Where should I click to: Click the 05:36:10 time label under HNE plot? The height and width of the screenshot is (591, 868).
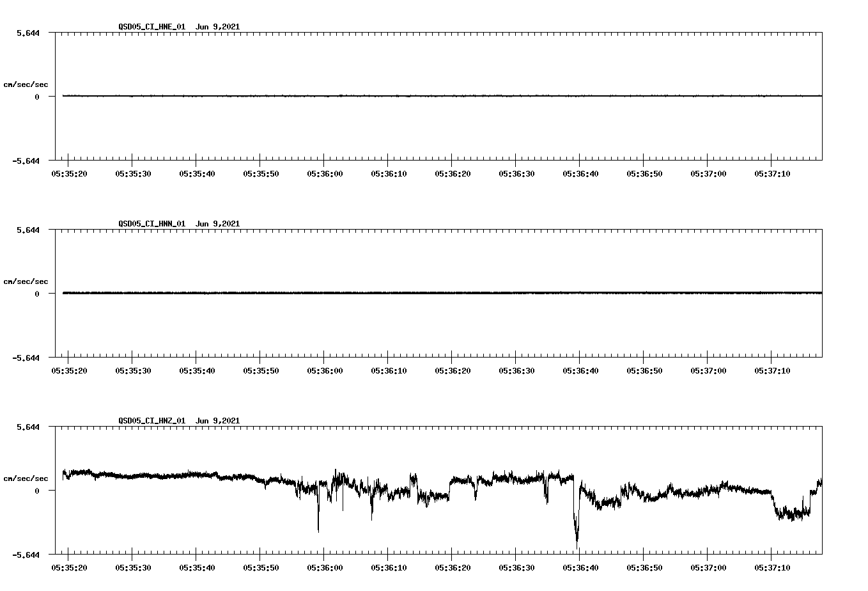coord(389,174)
